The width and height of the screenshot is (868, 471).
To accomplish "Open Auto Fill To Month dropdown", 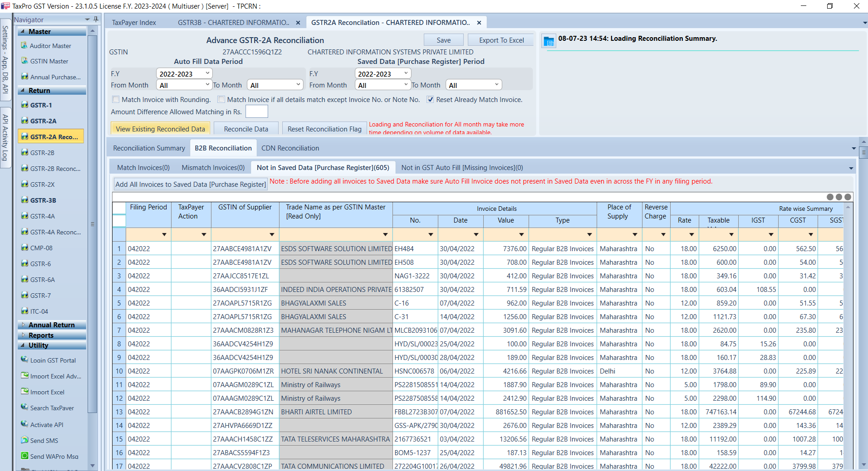I will [x=275, y=85].
